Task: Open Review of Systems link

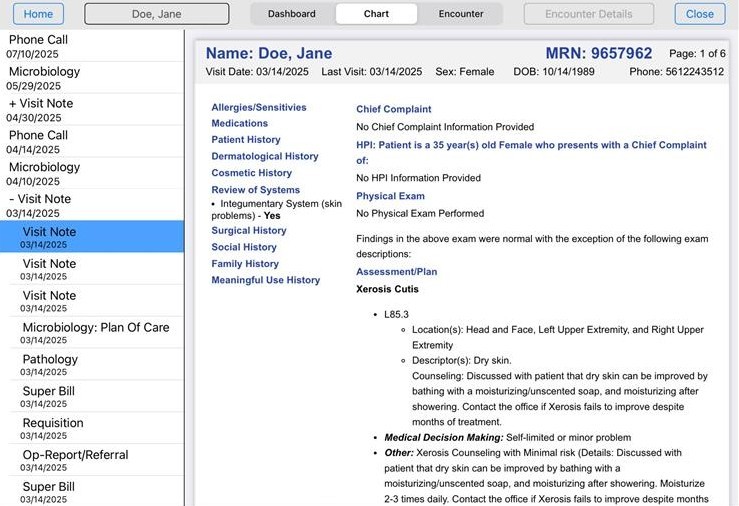Action: [x=255, y=190]
